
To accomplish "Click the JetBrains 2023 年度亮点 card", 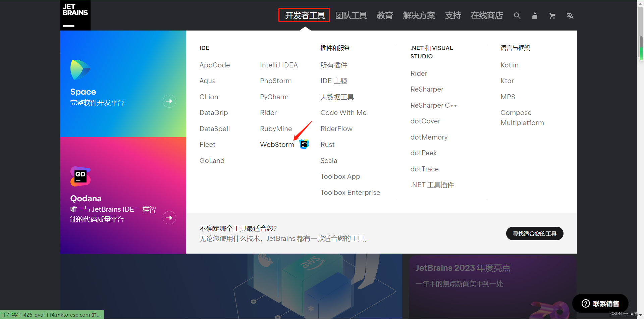I will [x=493, y=287].
